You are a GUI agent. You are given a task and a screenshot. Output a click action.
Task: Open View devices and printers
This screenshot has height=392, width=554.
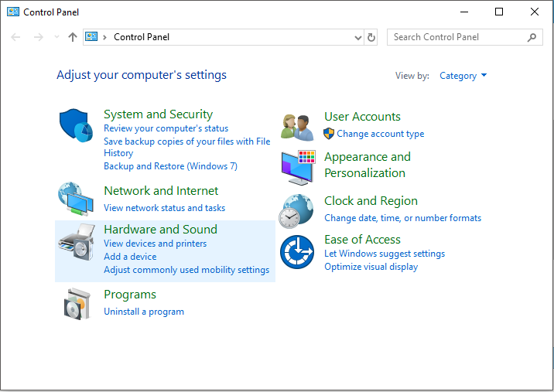(x=155, y=244)
